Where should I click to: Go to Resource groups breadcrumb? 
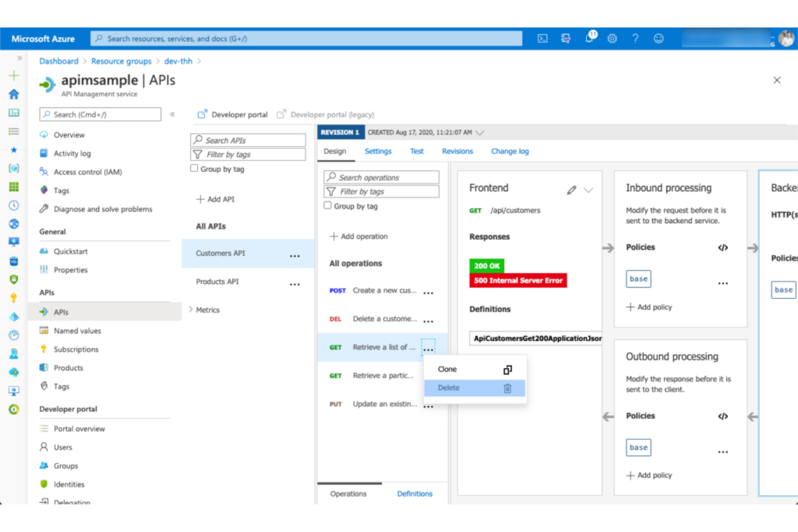(121, 61)
